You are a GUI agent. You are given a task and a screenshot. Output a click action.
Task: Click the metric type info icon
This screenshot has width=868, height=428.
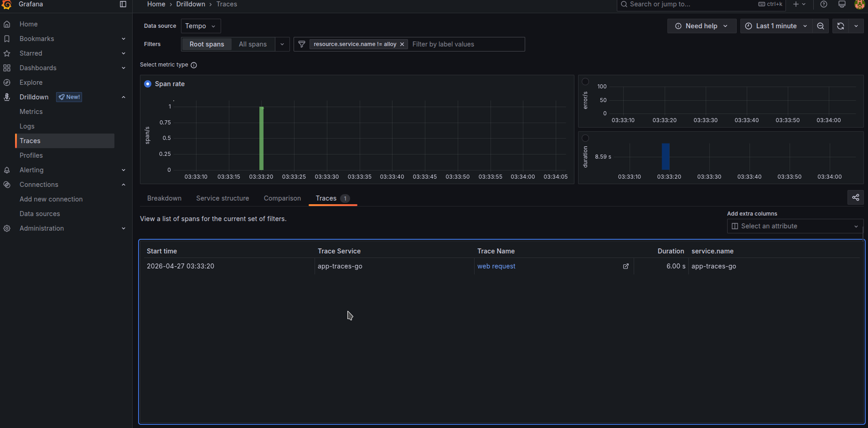(194, 65)
